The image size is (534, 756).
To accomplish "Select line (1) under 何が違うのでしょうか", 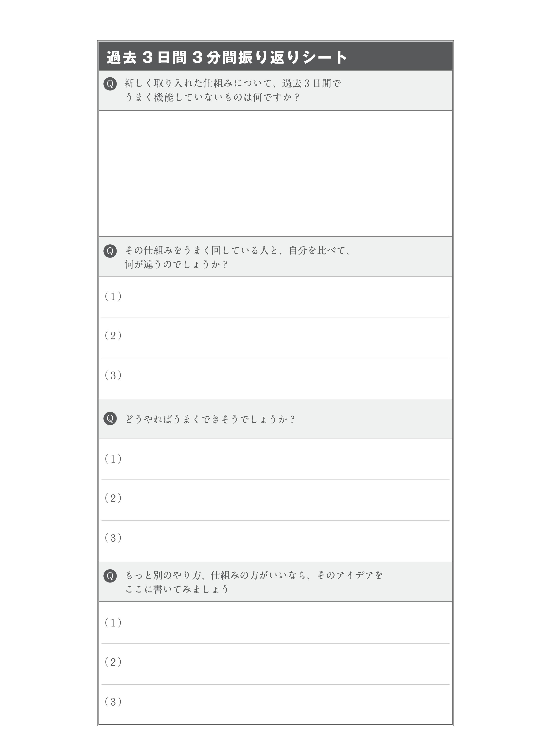I will [x=275, y=297].
